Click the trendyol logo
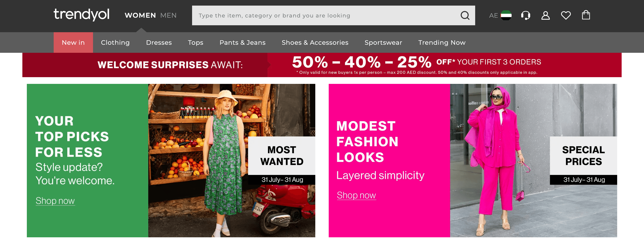The image size is (644, 242). click(81, 15)
